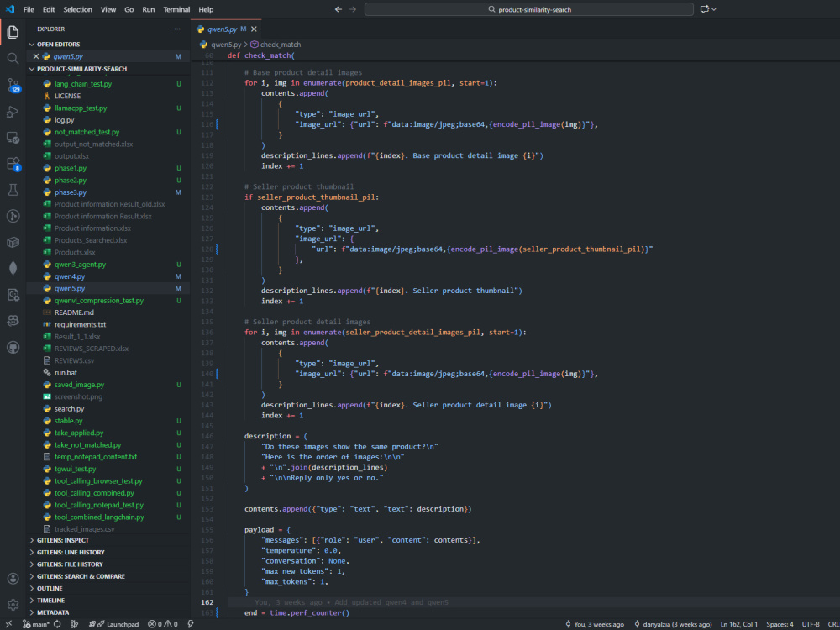Expand the Outline section
The height and width of the screenshot is (630, 840).
click(x=108, y=588)
